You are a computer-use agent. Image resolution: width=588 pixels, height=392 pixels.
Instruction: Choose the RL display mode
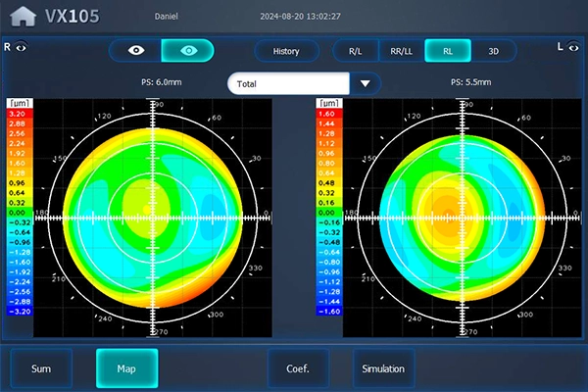click(x=448, y=51)
